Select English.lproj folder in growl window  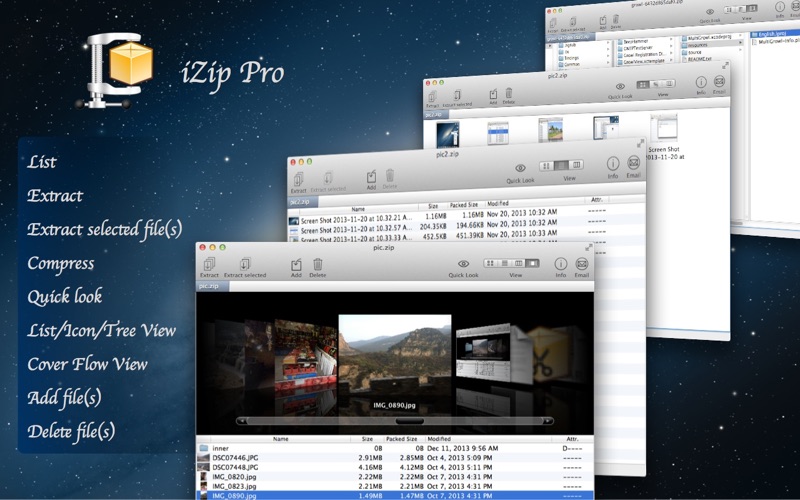click(773, 34)
